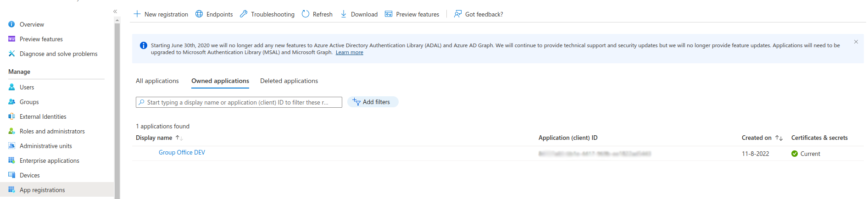This screenshot has width=868, height=199.
Task: Click the 11-8-2022 created date cell
Action: 755,154
